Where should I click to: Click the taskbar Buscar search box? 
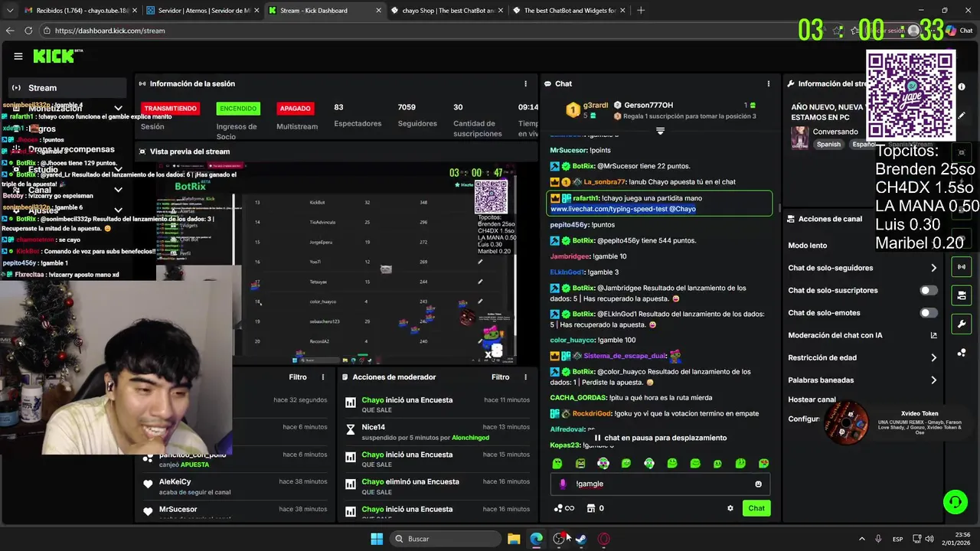click(446, 539)
